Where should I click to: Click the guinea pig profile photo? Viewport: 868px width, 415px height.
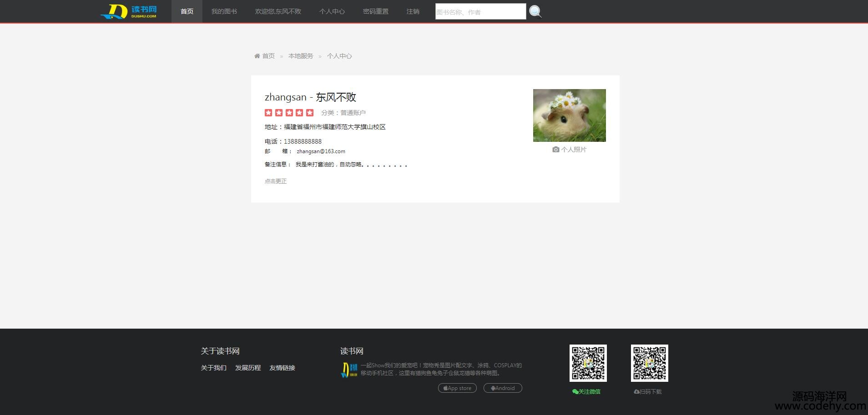click(569, 115)
